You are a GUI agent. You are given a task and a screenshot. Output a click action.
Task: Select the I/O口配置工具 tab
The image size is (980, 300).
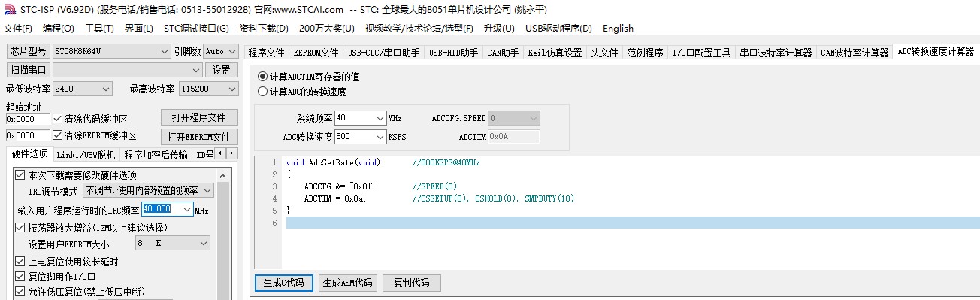(701, 53)
